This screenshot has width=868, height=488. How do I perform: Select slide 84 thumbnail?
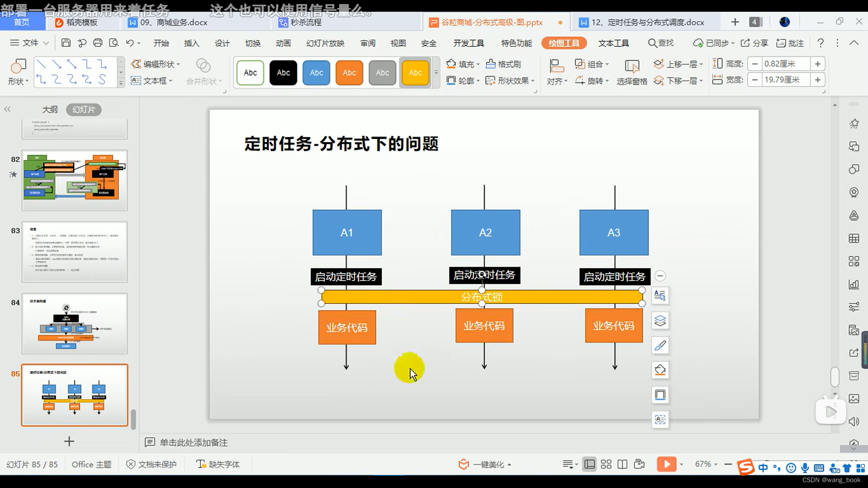pyautogui.click(x=75, y=324)
